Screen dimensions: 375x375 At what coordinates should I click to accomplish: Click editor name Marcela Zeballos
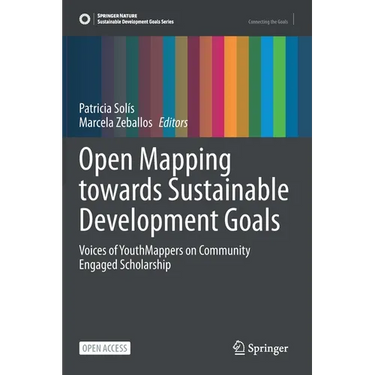click(115, 123)
